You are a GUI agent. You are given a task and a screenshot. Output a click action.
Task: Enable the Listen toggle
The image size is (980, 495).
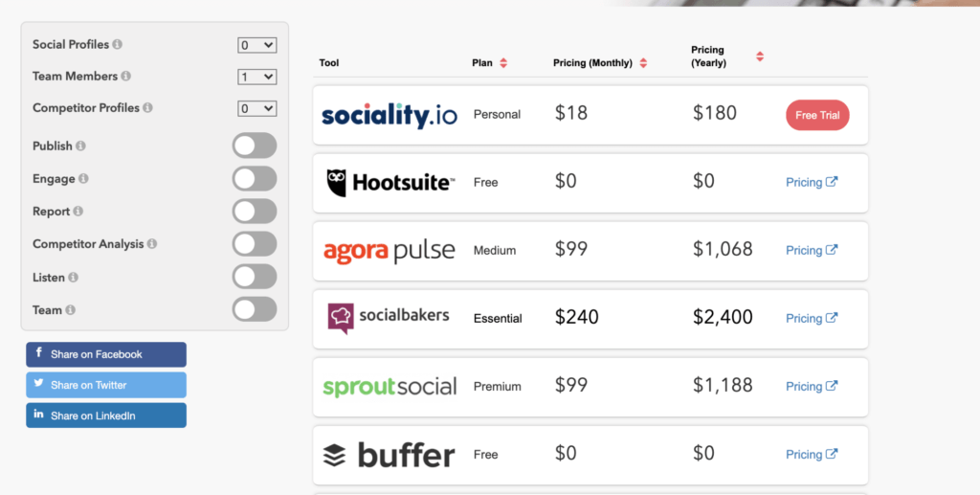[255, 277]
